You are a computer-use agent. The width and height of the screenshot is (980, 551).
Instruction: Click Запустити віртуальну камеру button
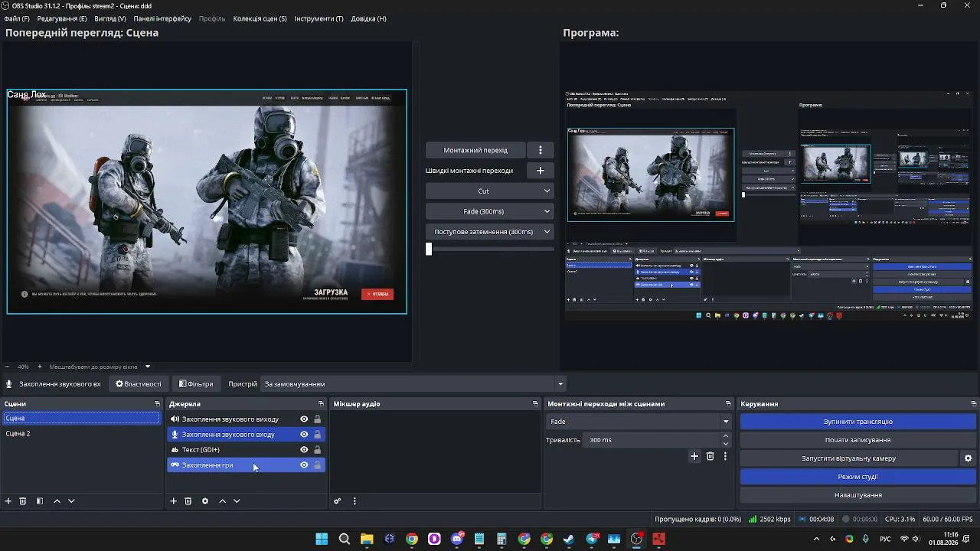pos(848,458)
